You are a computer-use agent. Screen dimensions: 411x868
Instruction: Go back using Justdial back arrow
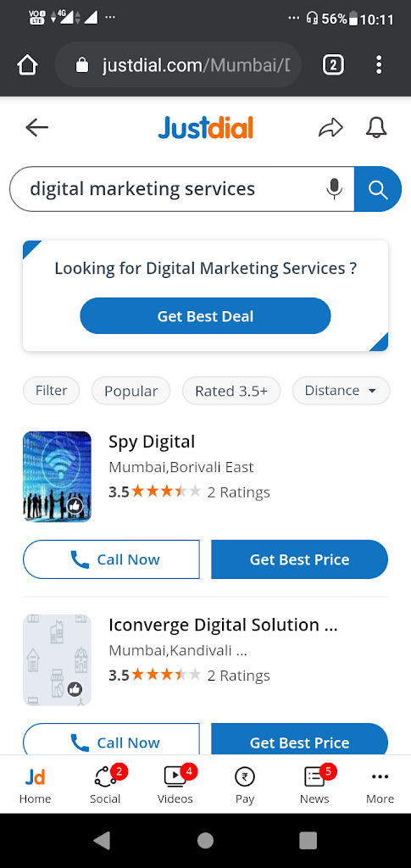coord(37,128)
